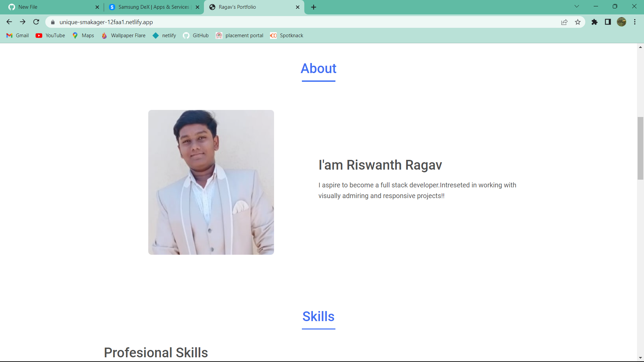Open the Wallpaper Flare bookmark
This screenshot has height=362, width=644.
(x=124, y=36)
